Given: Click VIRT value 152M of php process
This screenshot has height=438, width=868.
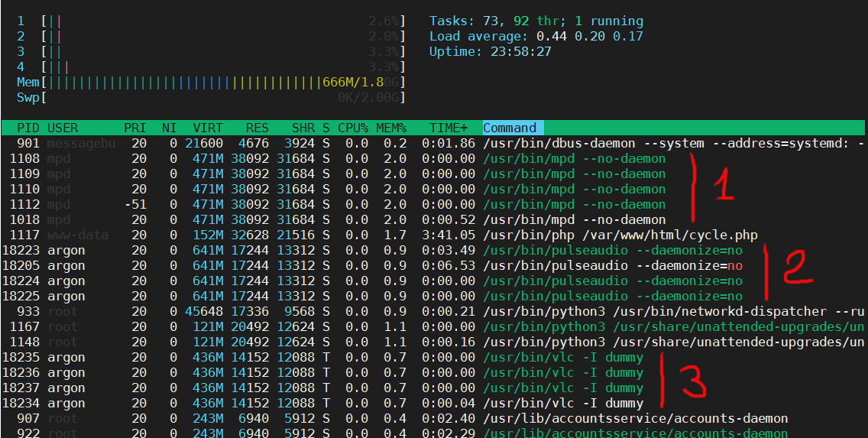Looking at the screenshot, I should point(208,235).
